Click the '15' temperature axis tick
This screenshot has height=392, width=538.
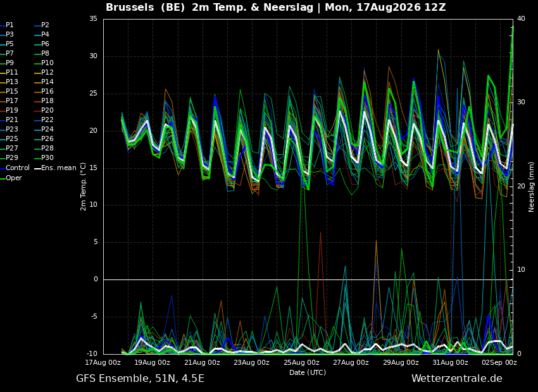click(x=93, y=168)
